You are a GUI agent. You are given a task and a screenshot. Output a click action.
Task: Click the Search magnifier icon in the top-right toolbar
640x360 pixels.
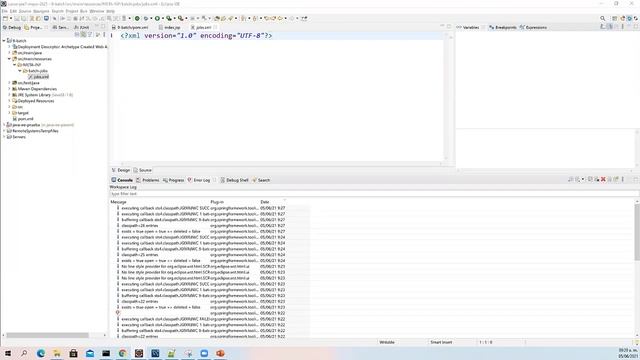602,18
